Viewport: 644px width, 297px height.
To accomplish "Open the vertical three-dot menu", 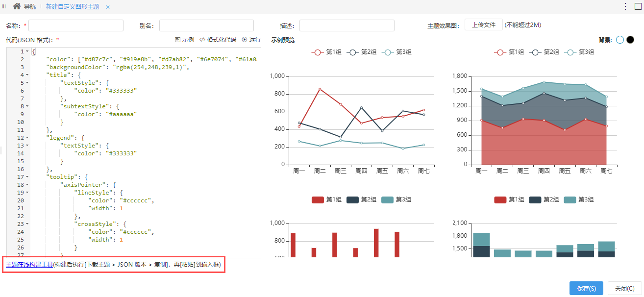I will pyautogui.click(x=625, y=6).
